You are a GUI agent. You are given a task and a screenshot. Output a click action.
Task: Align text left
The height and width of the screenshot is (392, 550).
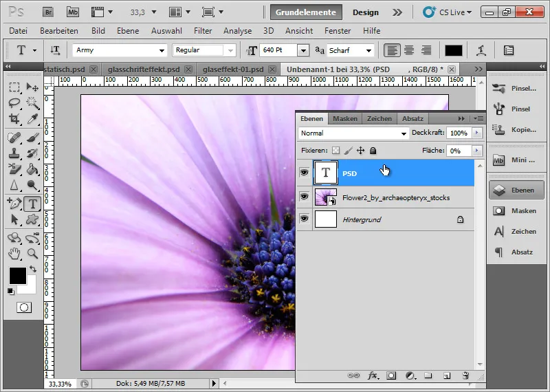pos(392,50)
